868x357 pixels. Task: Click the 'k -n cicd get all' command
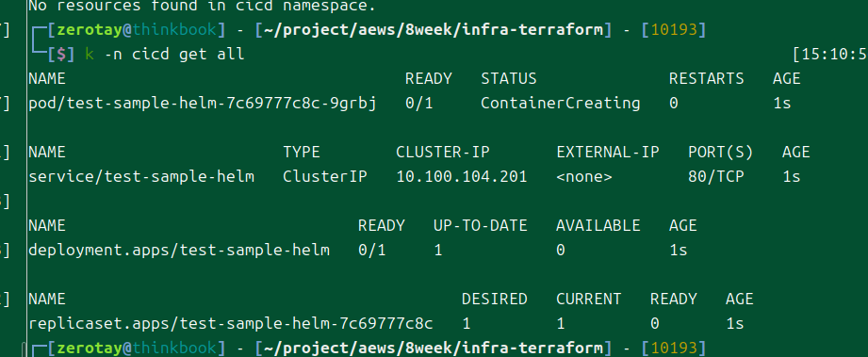click(x=164, y=55)
